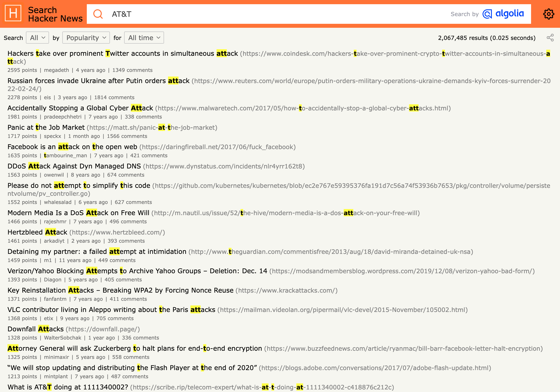The height and width of the screenshot is (392, 560).
Task: Open the dynstatus.com incident URL
Action: tap(224, 166)
